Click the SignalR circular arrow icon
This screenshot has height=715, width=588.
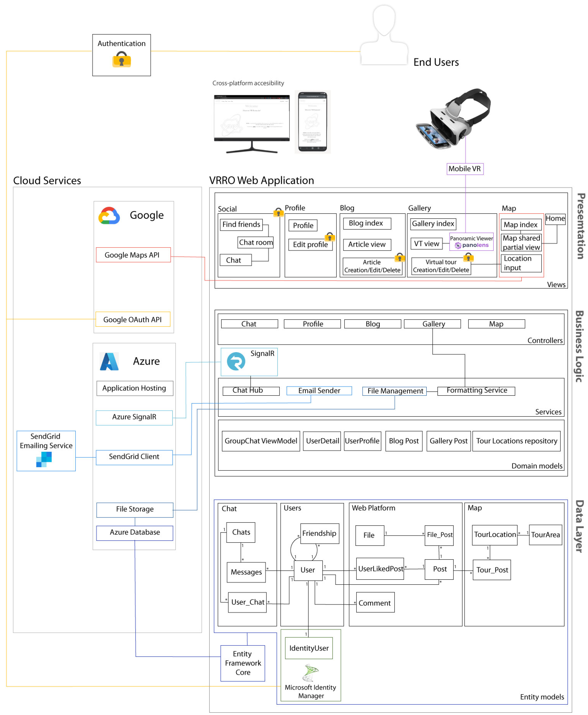(236, 361)
